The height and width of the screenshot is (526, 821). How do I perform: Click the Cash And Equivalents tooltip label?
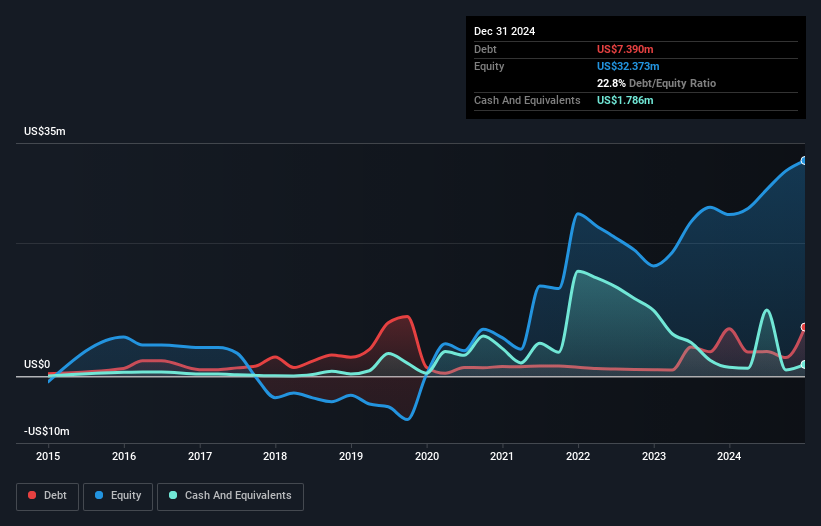[527, 100]
